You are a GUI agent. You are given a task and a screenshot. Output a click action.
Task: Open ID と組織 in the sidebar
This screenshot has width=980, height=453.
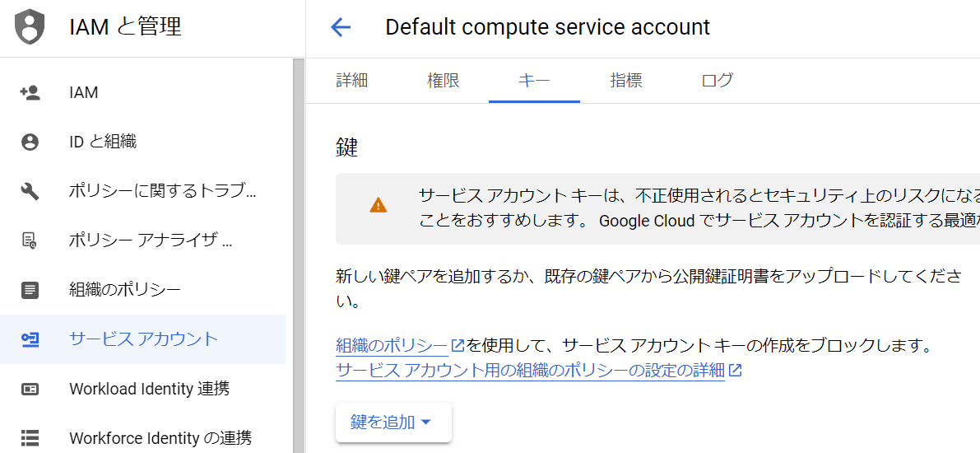(x=142, y=142)
